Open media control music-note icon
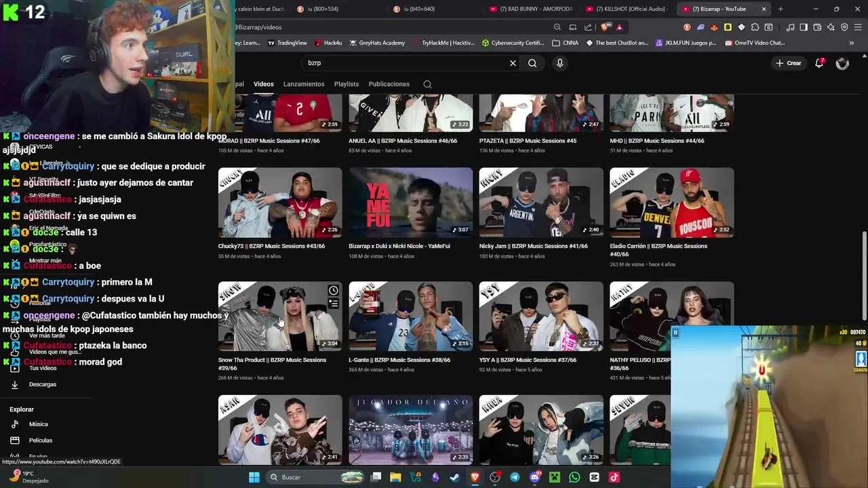The image size is (868, 488). (x=790, y=27)
